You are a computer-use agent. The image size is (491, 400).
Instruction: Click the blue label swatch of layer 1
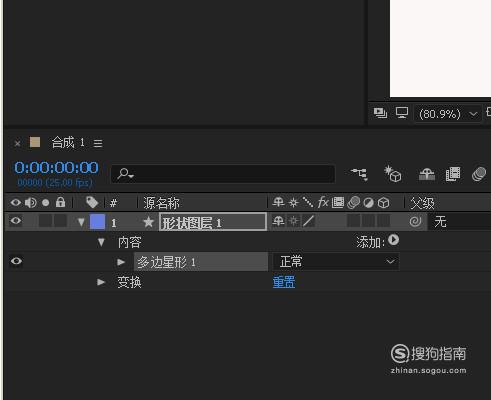tap(98, 222)
